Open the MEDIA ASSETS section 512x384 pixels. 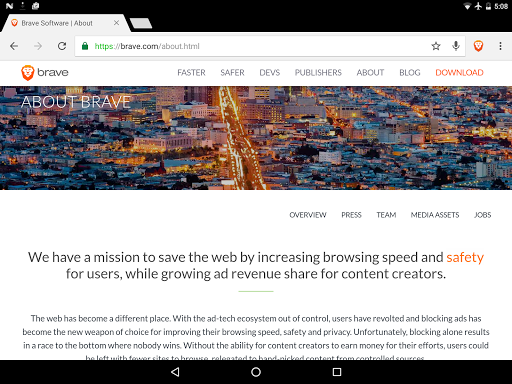coord(435,215)
